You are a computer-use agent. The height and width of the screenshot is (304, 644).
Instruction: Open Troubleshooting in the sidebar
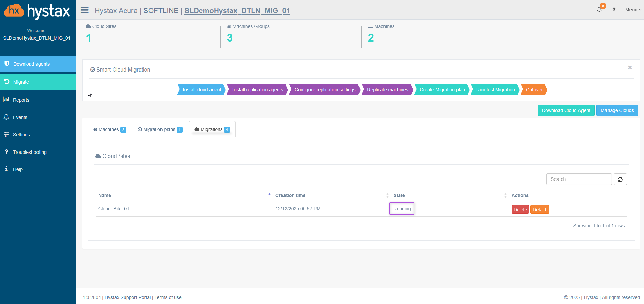click(29, 152)
